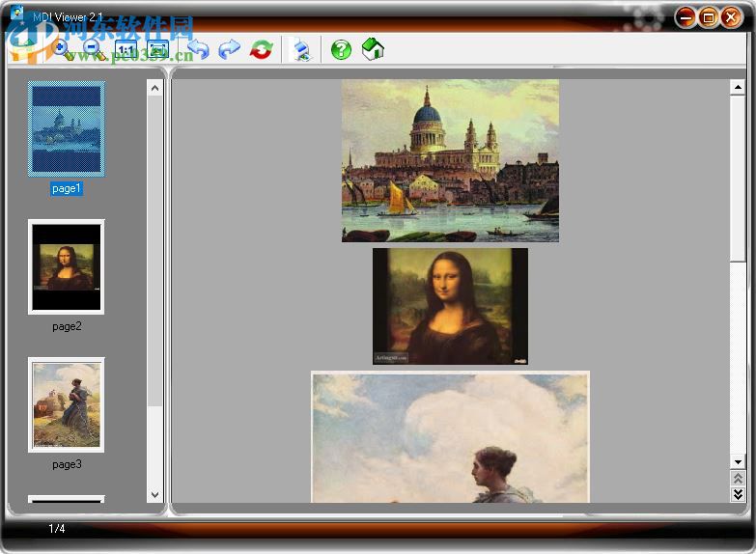Click the Mona Lisa image in viewer
Screen dimensions: 756x554
pos(450,306)
